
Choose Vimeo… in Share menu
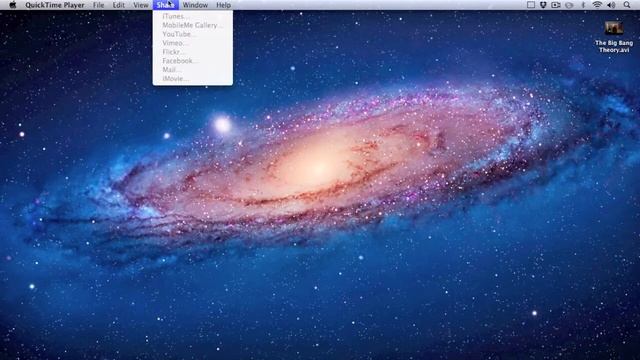[x=193, y=43]
